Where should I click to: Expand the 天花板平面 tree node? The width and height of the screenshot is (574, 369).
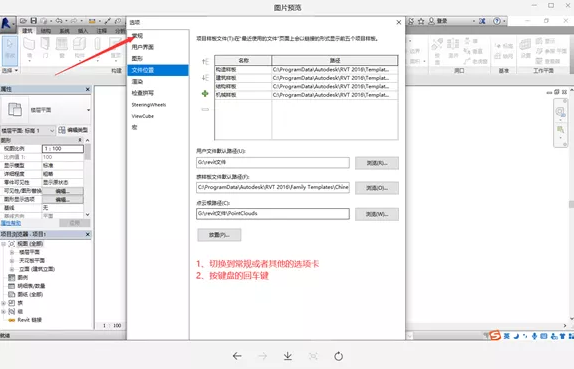click(12, 260)
